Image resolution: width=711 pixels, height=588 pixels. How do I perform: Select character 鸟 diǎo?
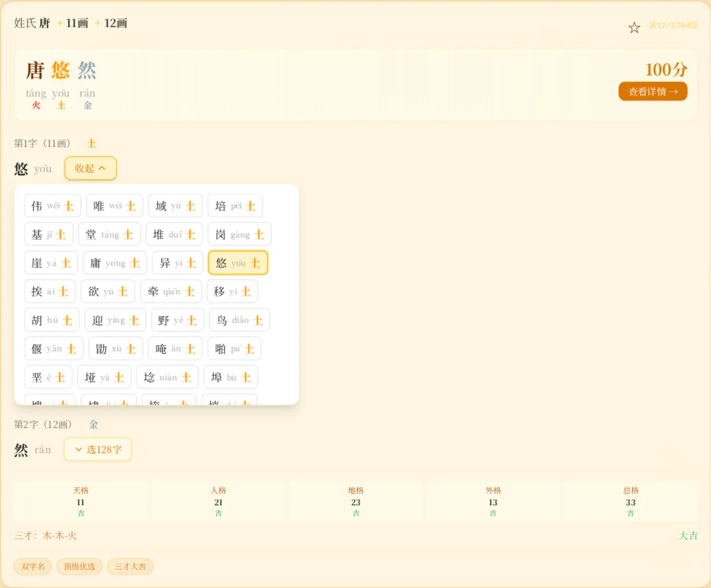click(x=239, y=320)
